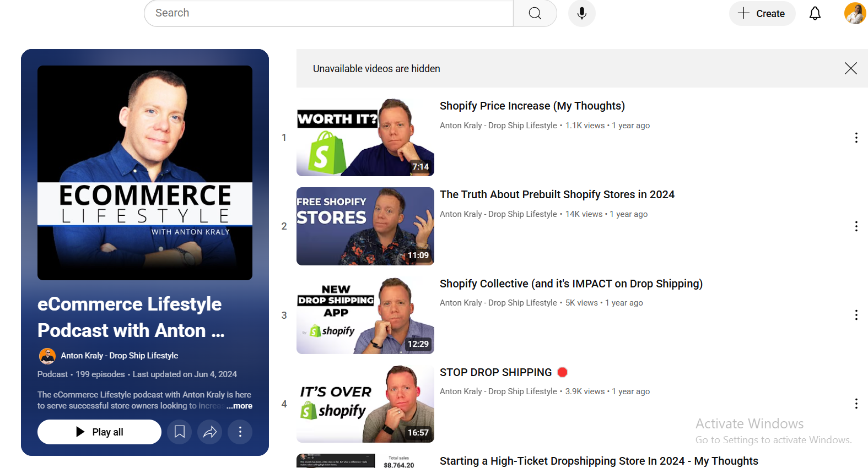The image size is (868, 468).
Task: Click the eCommerce Lifestyle Podcast playlist title
Action: (131, 317)
